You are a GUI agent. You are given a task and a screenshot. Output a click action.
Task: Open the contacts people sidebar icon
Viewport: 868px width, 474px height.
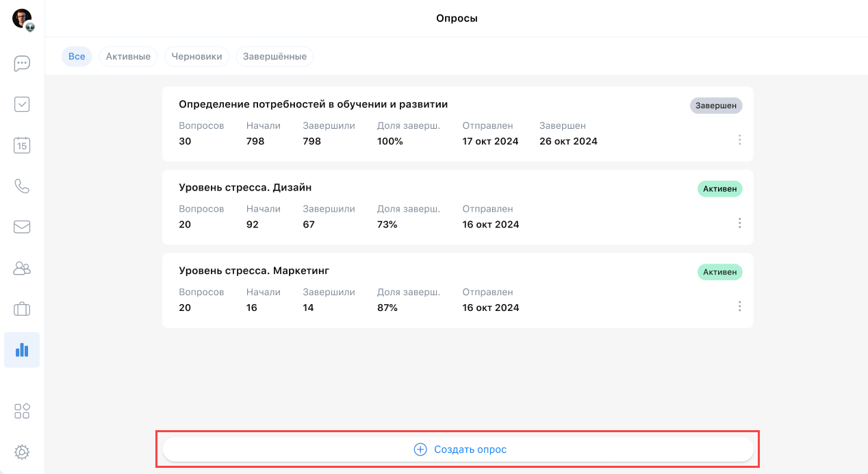[x=22, y=268]
